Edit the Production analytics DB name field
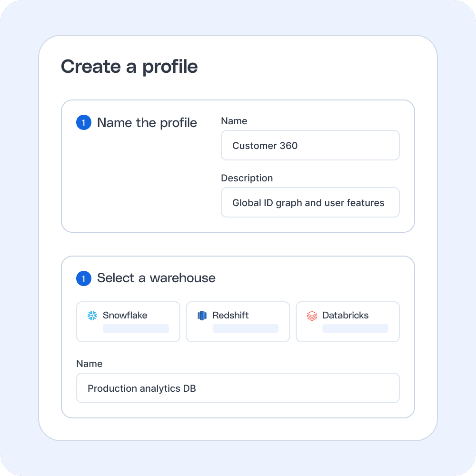476x476 pixels. (238, 388)
